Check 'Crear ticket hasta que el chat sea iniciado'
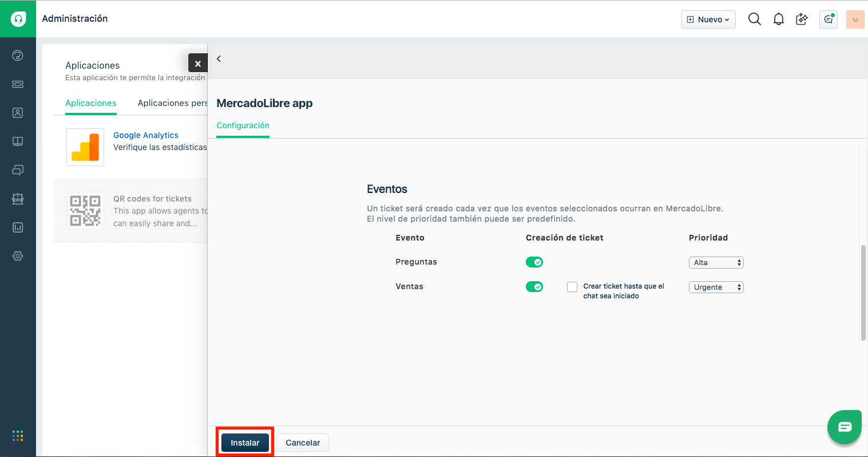The width and height of the screenshot is (868, 457). pyautogui.click(x=572, y=287)
